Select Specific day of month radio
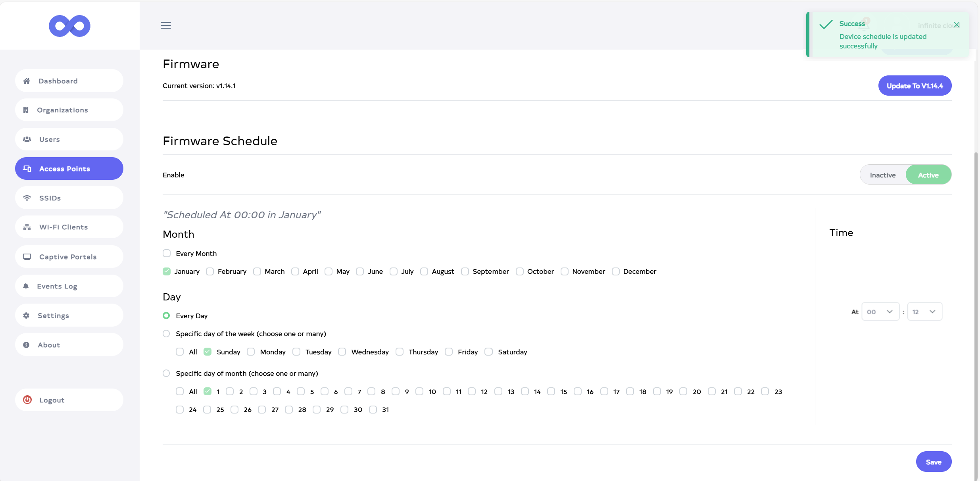980x481 pixels. click(x=166, y=373)
